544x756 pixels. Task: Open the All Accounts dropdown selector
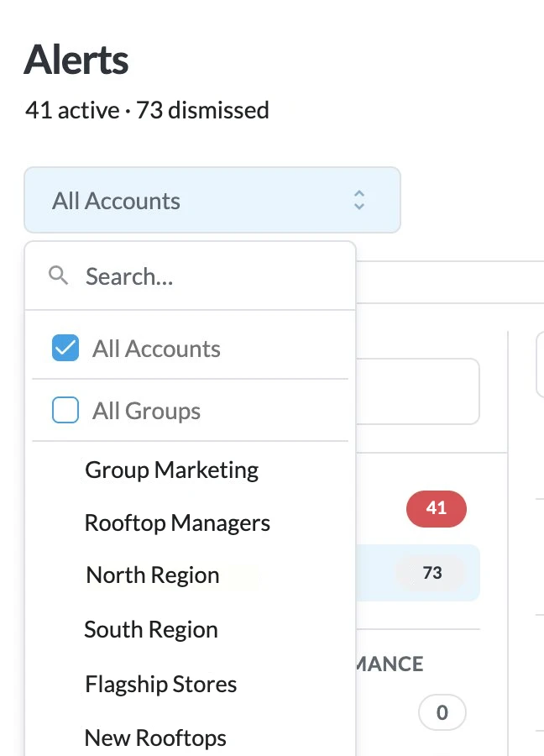tap(212, 200)
